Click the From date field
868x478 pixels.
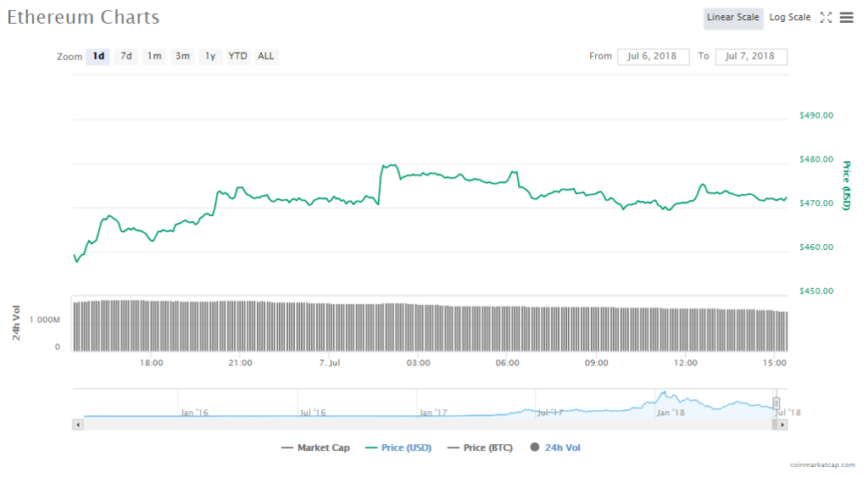tap(653, 57)
